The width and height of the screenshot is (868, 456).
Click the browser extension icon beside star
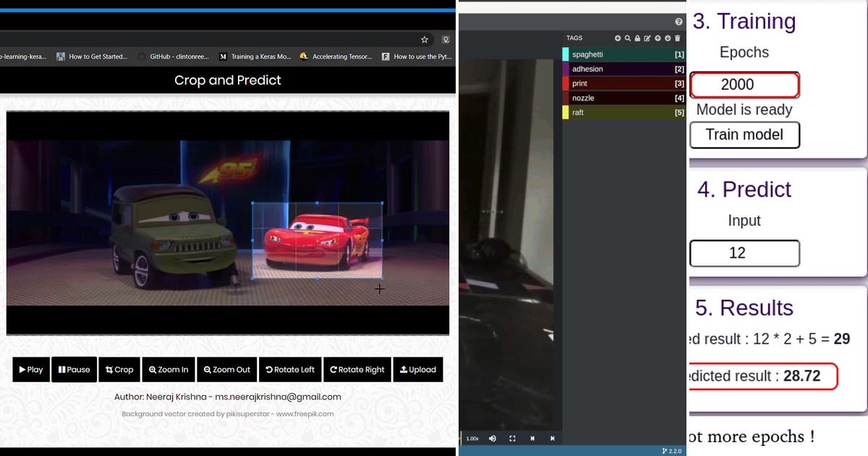pyautogui.click(x=446, y=40)
